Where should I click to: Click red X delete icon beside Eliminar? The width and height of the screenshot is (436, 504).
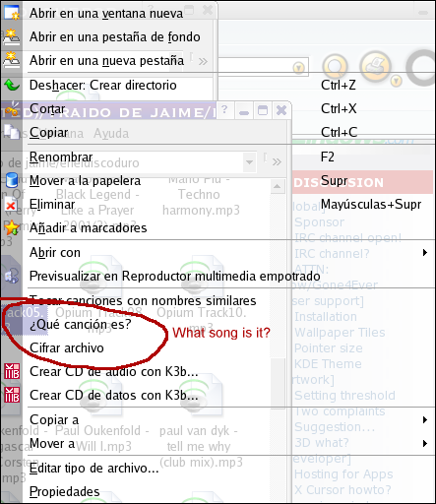(x=11, y=205)
